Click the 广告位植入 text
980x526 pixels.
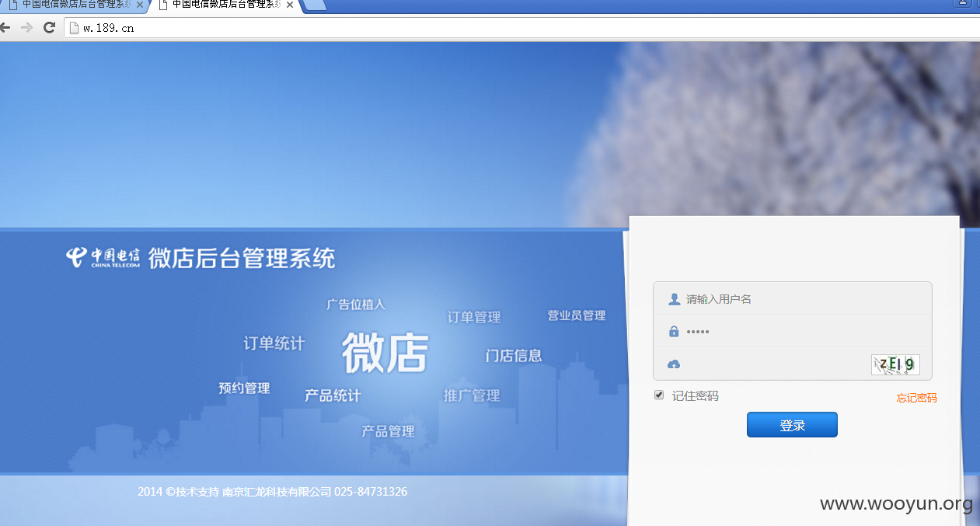(356, 305)
